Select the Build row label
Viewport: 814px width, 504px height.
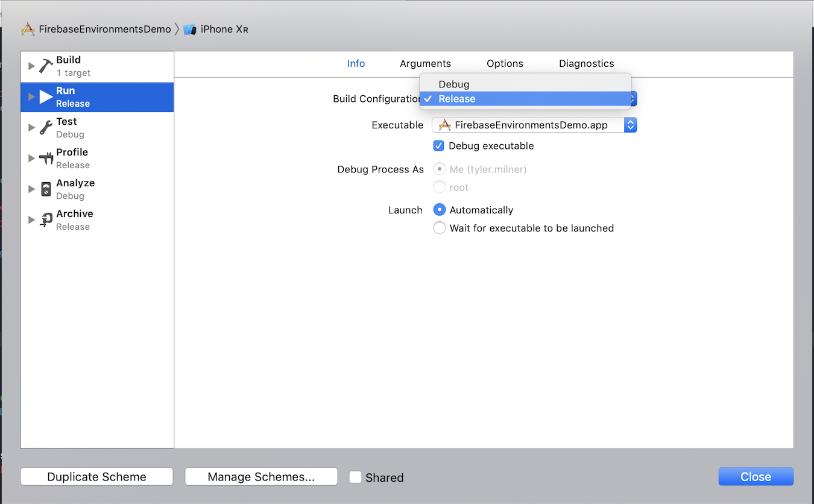(x=68, y=60)
